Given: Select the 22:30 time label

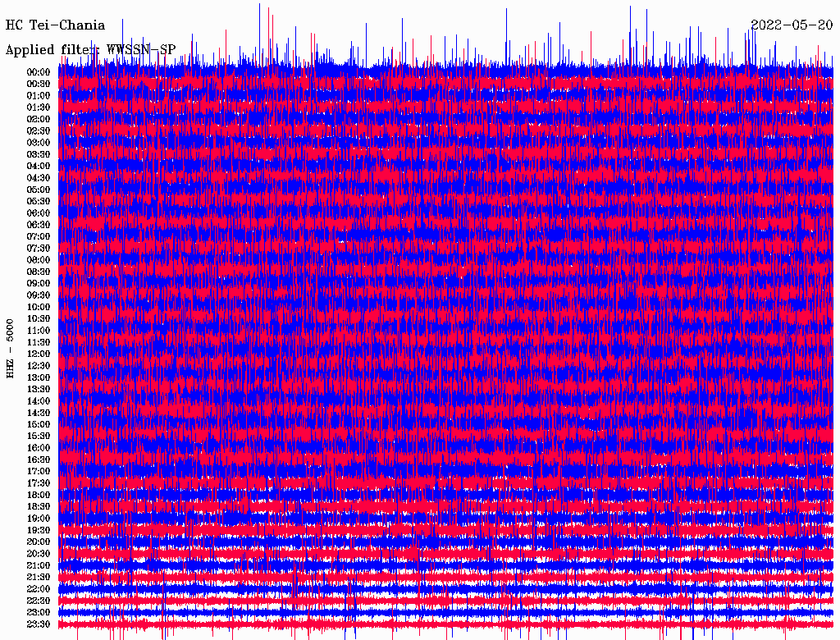Looking at the screenshot, I should click(x=39, y=601).
